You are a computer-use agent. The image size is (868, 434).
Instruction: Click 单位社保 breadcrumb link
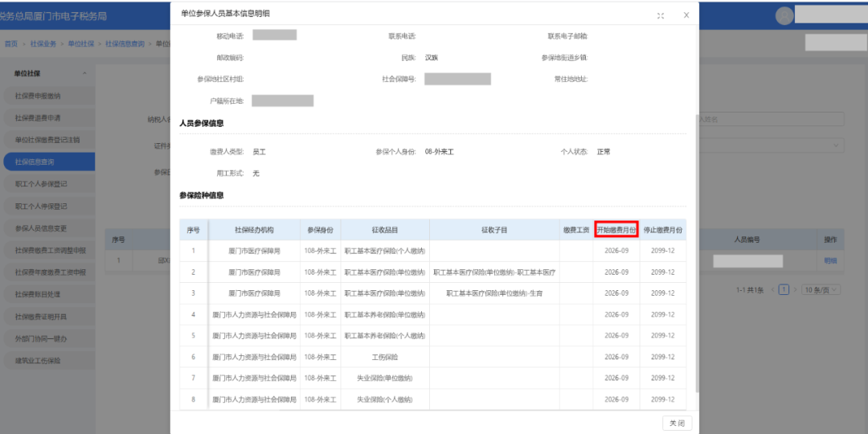point(81,43)
